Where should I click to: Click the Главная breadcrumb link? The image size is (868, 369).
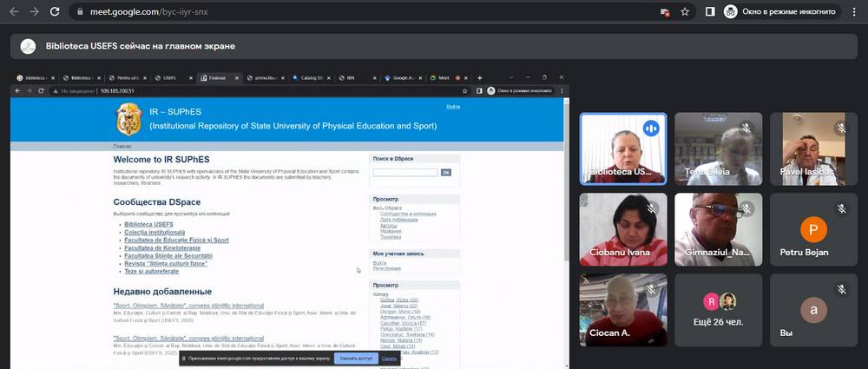pos(122,146)
